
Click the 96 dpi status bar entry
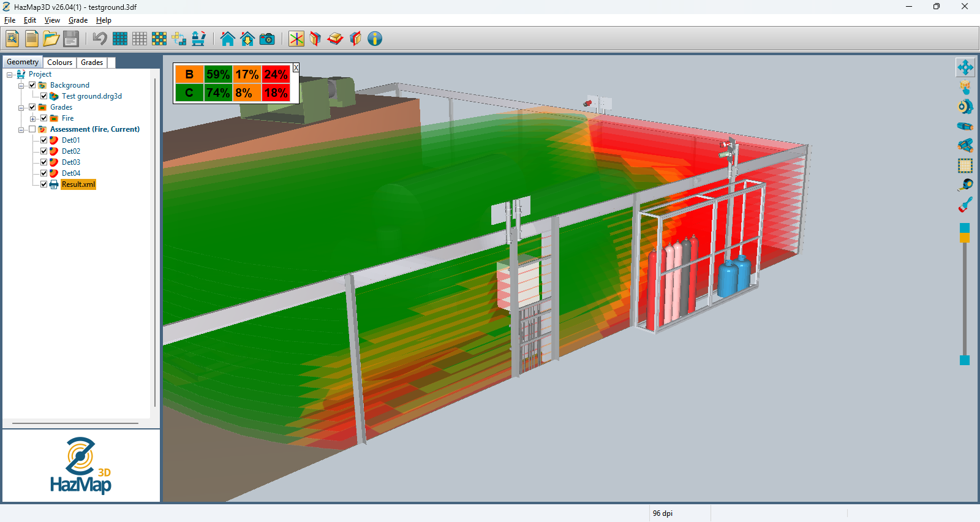(663, 513)
